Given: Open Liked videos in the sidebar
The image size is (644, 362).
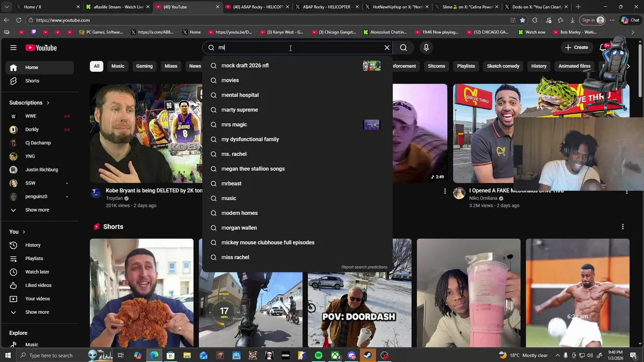Looking at the screenshot, I should click(40, 286).
